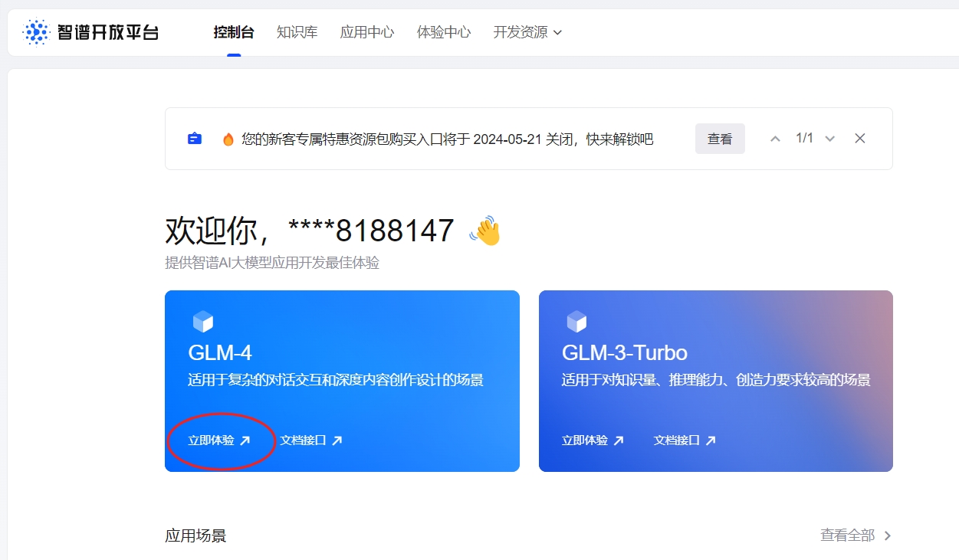Click the 应用场景 section heading
Image resolution: width=959 pixels, height=560 pixels.
(195, 535)
